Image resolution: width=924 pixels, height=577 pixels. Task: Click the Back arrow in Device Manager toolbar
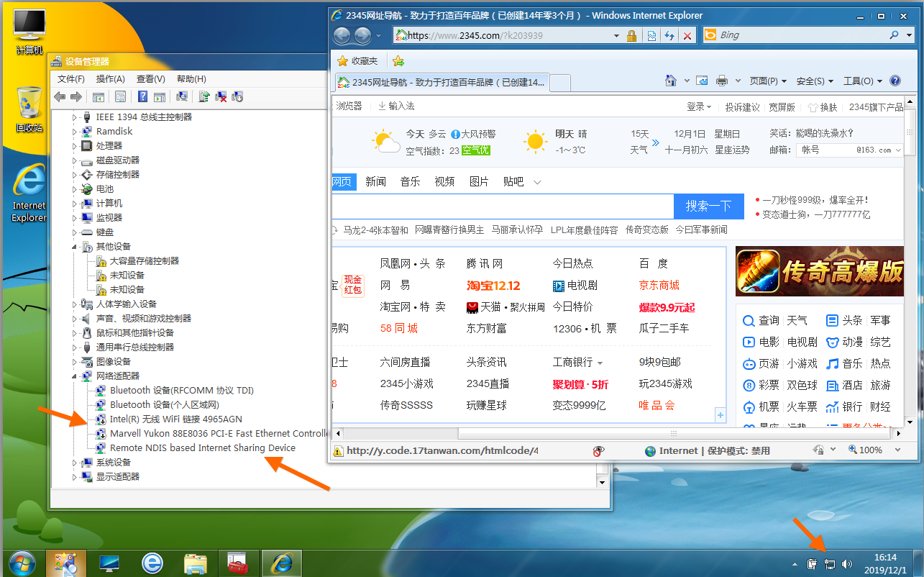click(60, 96)
